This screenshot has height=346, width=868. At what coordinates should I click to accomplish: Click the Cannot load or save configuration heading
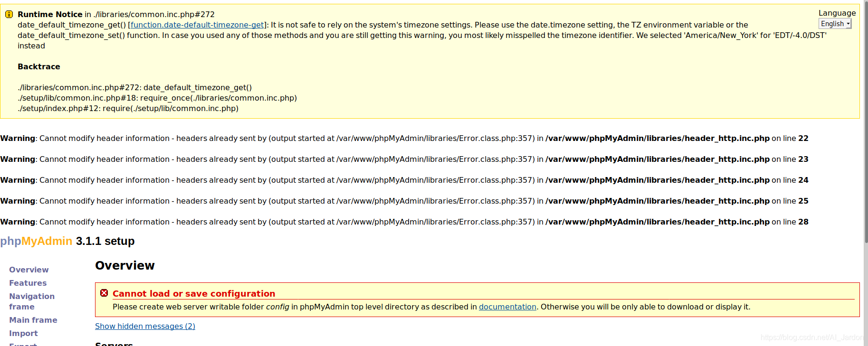point(194,293)
